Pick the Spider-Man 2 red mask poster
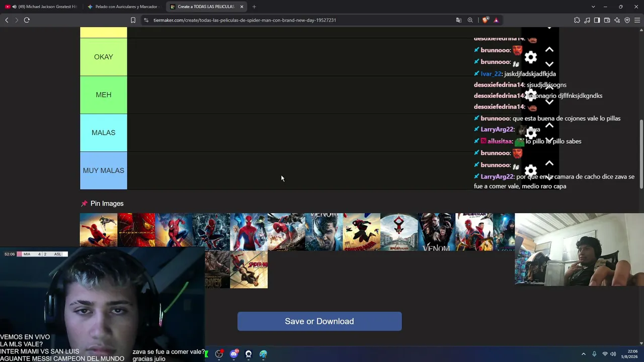The width and height of the screenshot is (644, 362). (x=136, y=230)
